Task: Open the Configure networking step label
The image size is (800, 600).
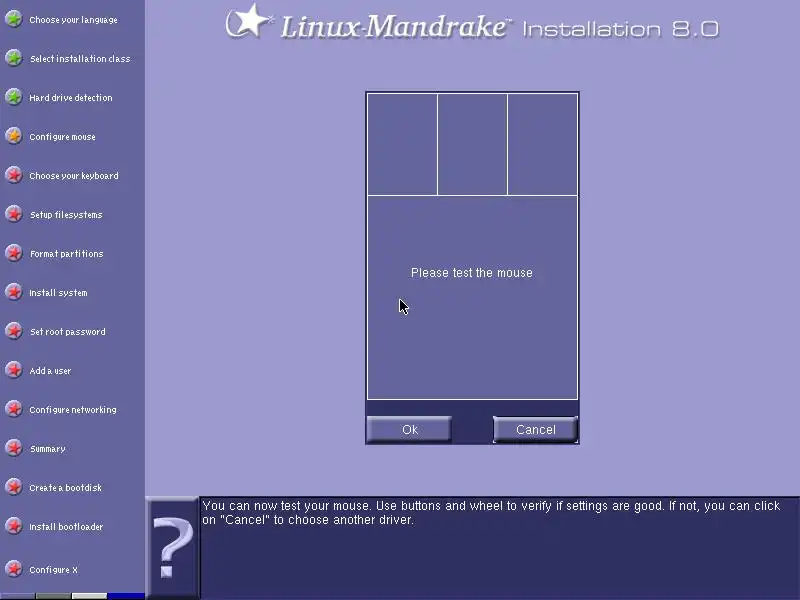Action: pyautogui.click(x=73, y=410)
